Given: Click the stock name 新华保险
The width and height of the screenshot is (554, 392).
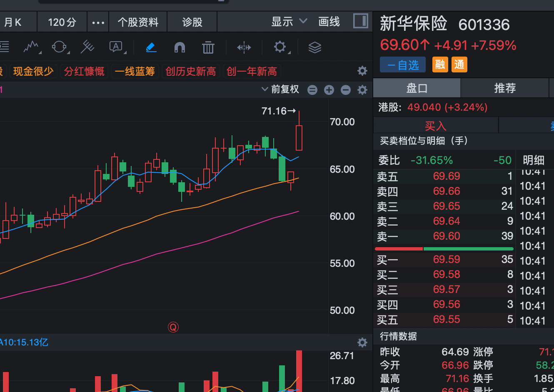Looking at the screenshot, I should pos(414,24).
